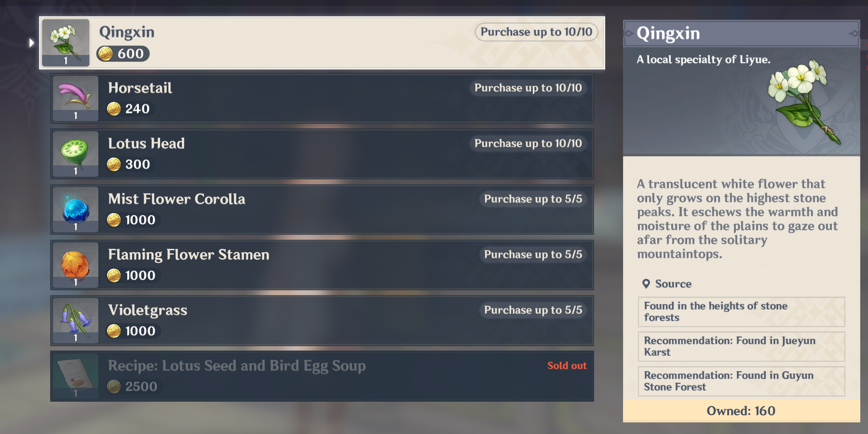This screenshot has height=434, width=868.
Task: Click Qingxin's "Purchase up to 10/10" label
Action: coord(536,32)
